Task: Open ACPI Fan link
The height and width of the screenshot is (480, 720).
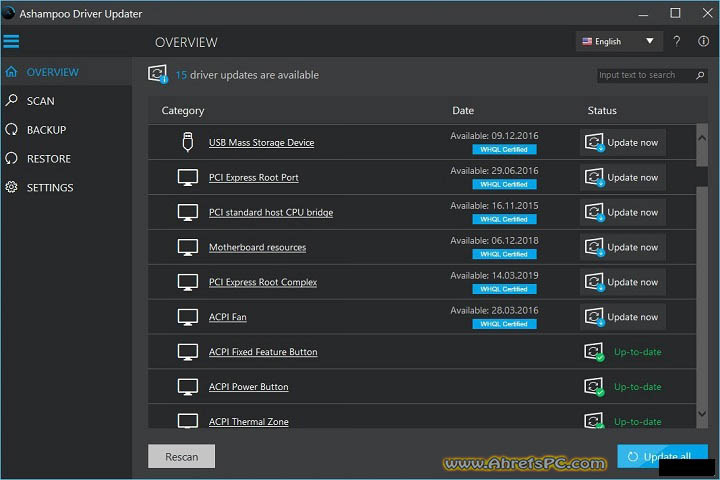Action: pyautogui.click(x=227, y=317)
